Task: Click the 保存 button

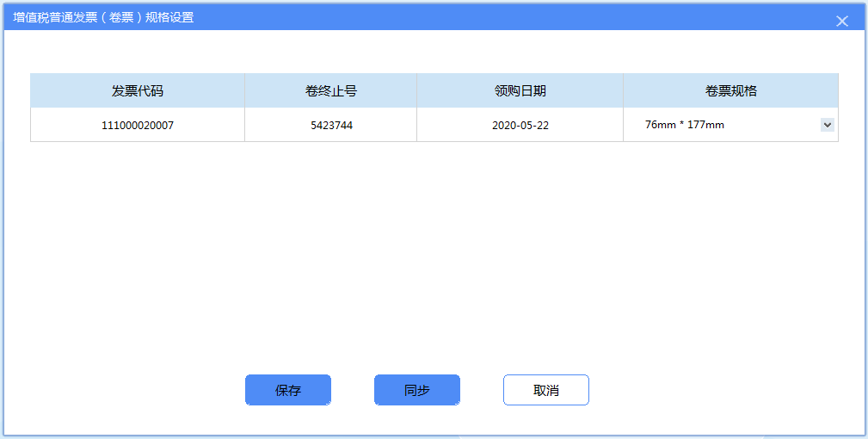Action: [x=288, y=390]
